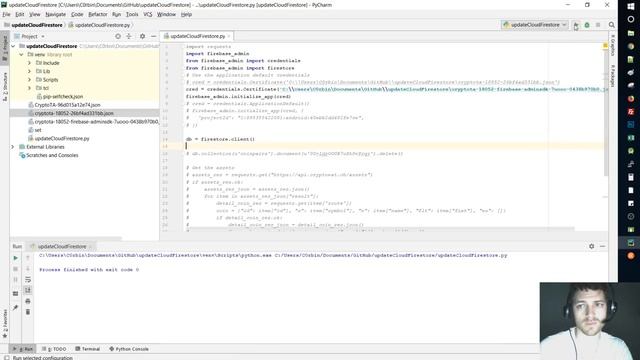Close the updateCloudFirestore.py editor tab
This screenshot has width=640, height=360.
(x=229, y=36)
